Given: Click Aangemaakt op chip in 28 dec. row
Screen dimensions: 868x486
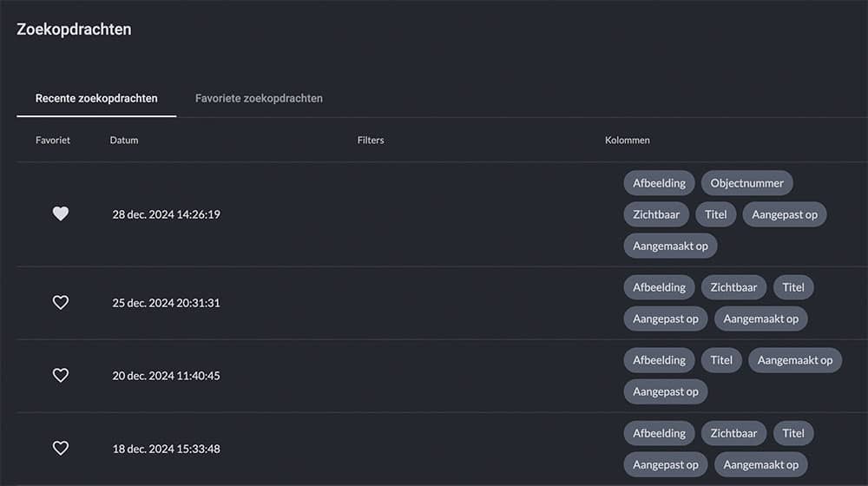Looking at the screenshot, I should point(670,246).
